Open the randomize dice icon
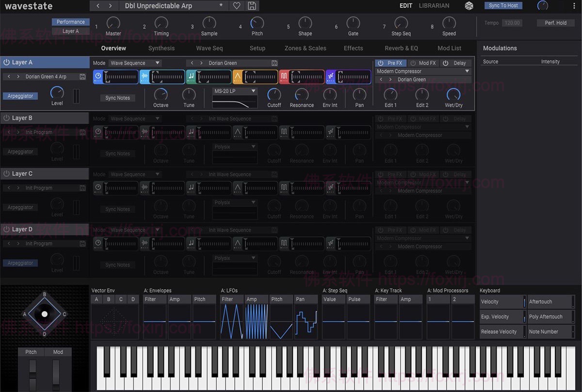582x392 pixels. (x=469, y=6)
